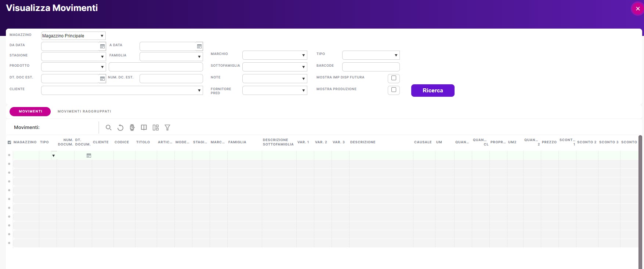644x269 pixels.
Task: Click the Barcode input field
Action: pos(370,67)
